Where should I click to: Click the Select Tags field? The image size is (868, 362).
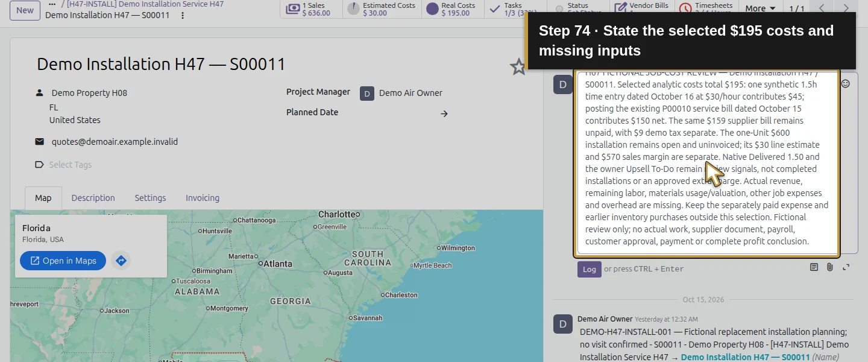[x=71, y=165]
